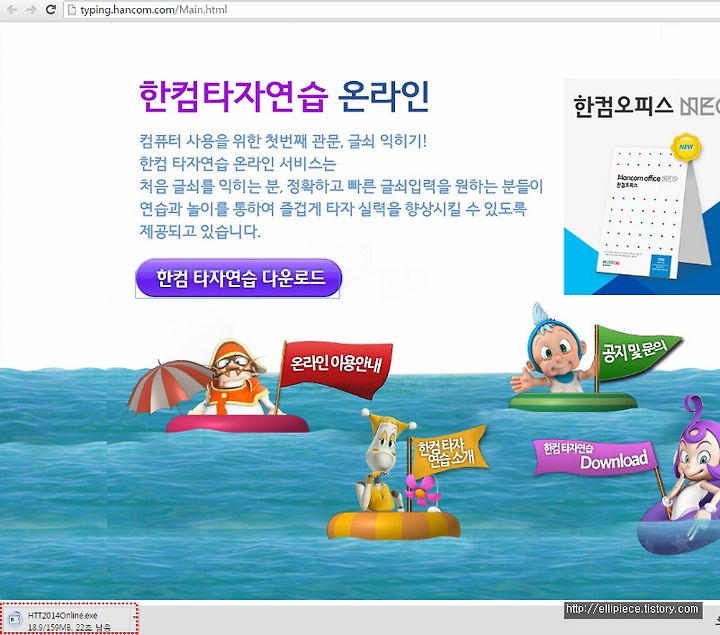The height and width of the screenshot is (635, 720).
Task: Click the 한컴 타자연습 Download purple flag
Action: pyautogui.click(x=596, y=456)
